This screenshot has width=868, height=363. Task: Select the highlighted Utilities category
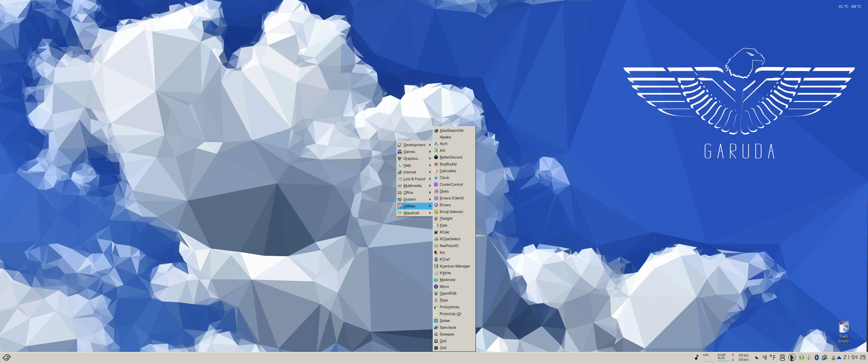(415, 206)
